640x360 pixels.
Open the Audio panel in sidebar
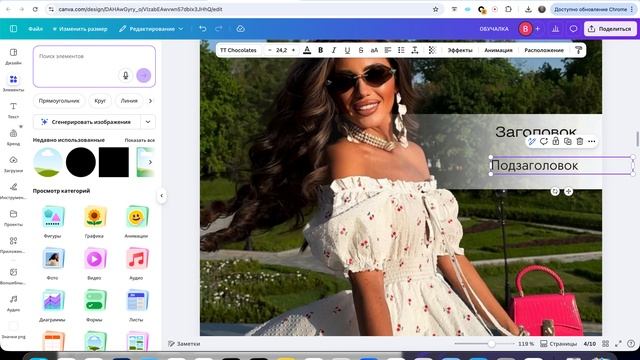13,303
